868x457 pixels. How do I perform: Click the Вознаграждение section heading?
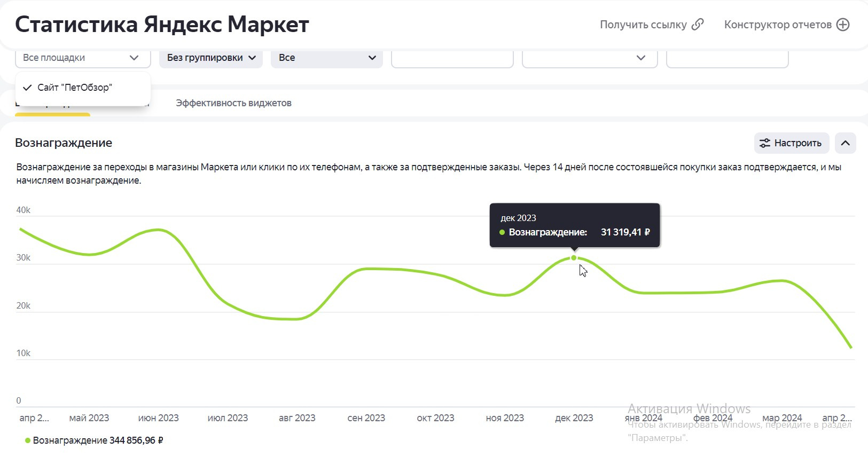tap(64, 143)
